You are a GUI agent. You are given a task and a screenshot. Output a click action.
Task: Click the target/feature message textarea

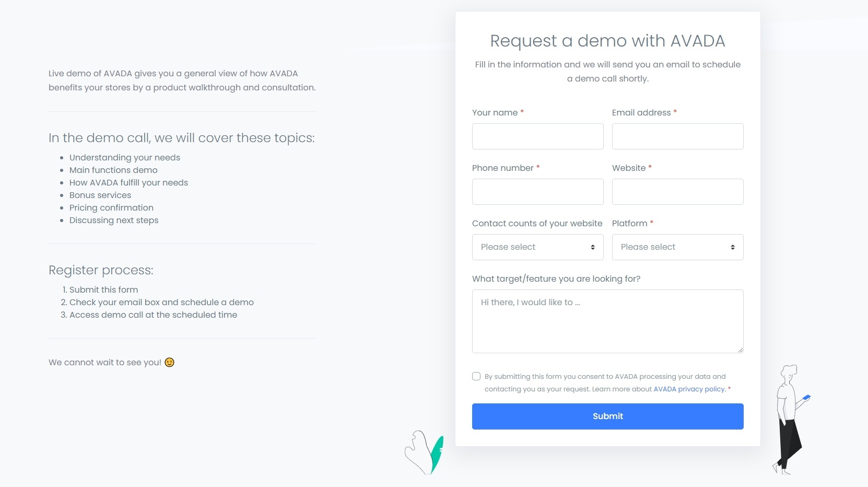tap(607, 321)
